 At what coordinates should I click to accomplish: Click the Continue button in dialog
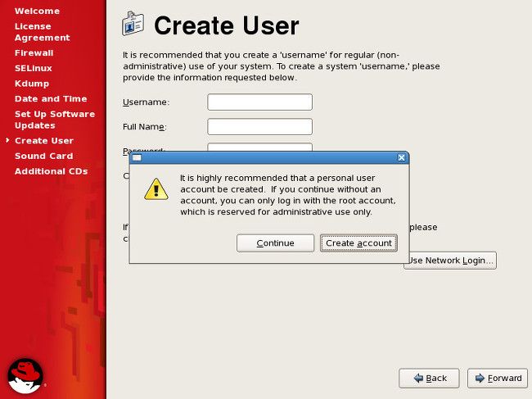click(x=275, y=243)
